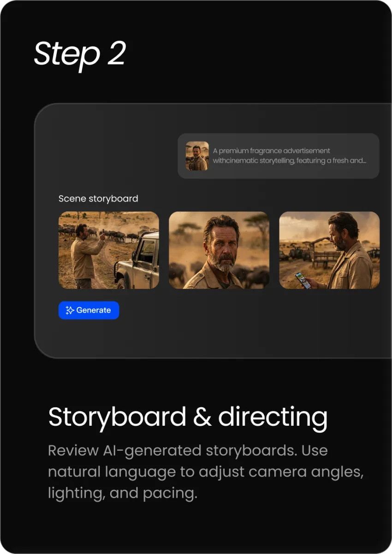Image resolution: width=392 pixels, height=554 pixels.
Task: Select the storyboard frame showing man with phone
Action: coord(329,250)
